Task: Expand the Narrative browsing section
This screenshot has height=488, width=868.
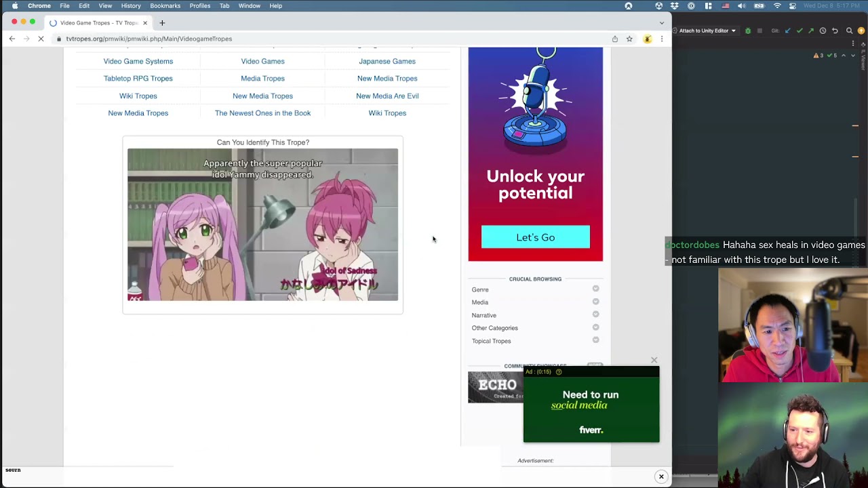Action: coord(595,314)
